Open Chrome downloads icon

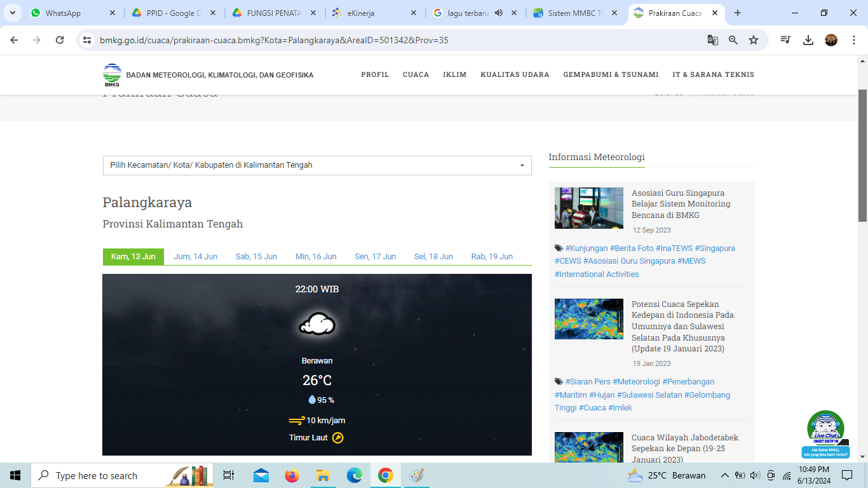pyautogui.click(x=808, y=40)
